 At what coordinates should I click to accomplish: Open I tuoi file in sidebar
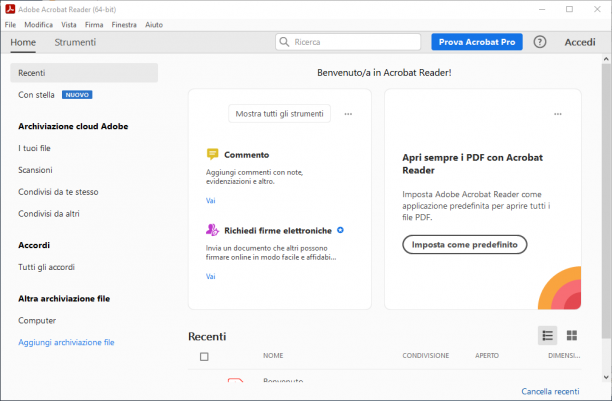tap(34, 148)
